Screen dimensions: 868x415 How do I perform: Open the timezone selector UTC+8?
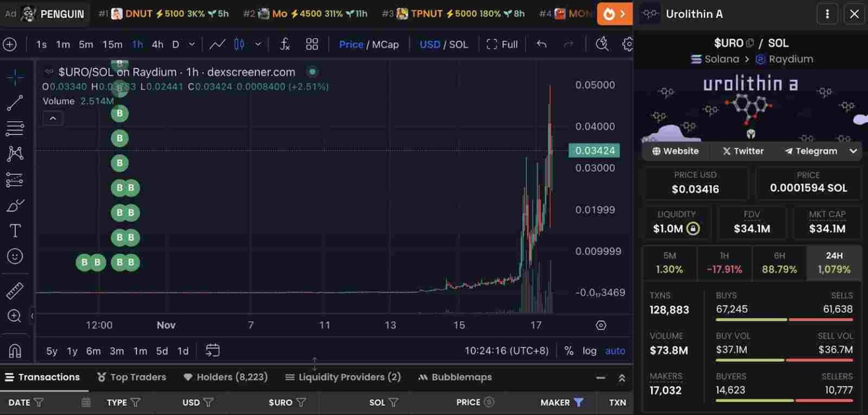click(506, 351)
